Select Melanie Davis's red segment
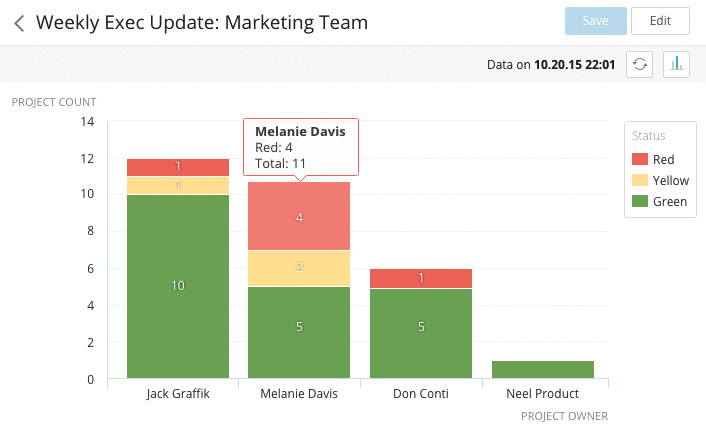 click(x=299, y=216)
